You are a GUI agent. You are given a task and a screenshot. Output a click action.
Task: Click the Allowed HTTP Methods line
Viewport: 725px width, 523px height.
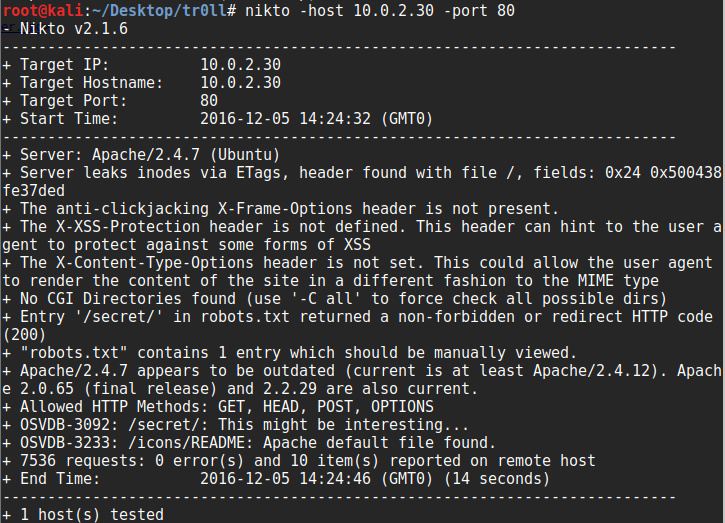pos(218,407)
